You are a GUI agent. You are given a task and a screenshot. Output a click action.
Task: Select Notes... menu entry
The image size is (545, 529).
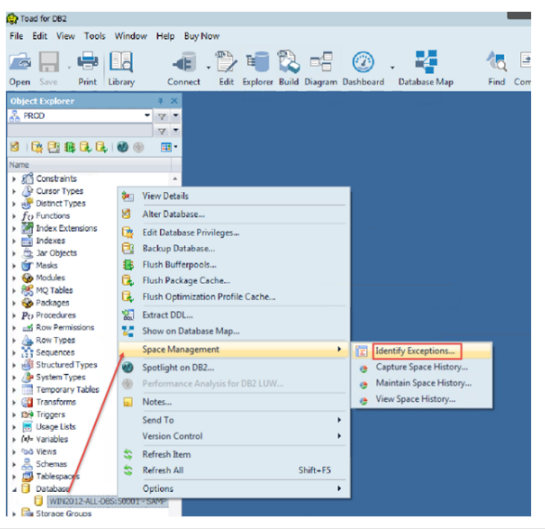pos(234,402)
